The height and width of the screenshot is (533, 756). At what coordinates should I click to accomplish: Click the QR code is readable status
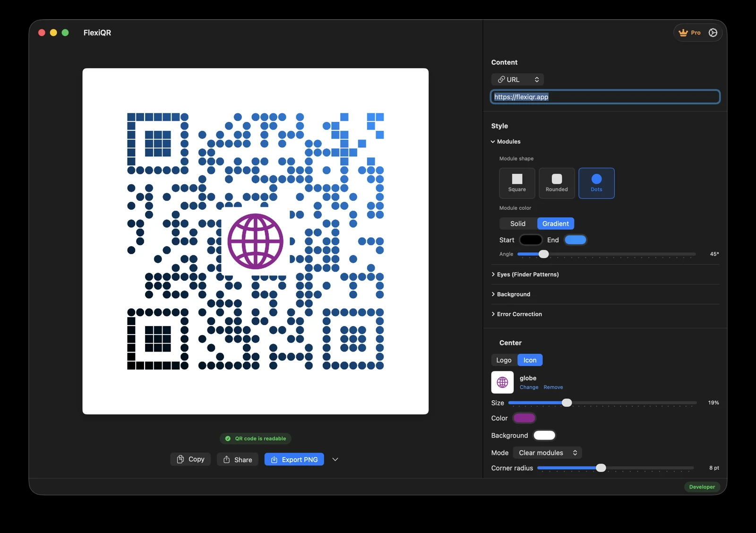[256, 438]
